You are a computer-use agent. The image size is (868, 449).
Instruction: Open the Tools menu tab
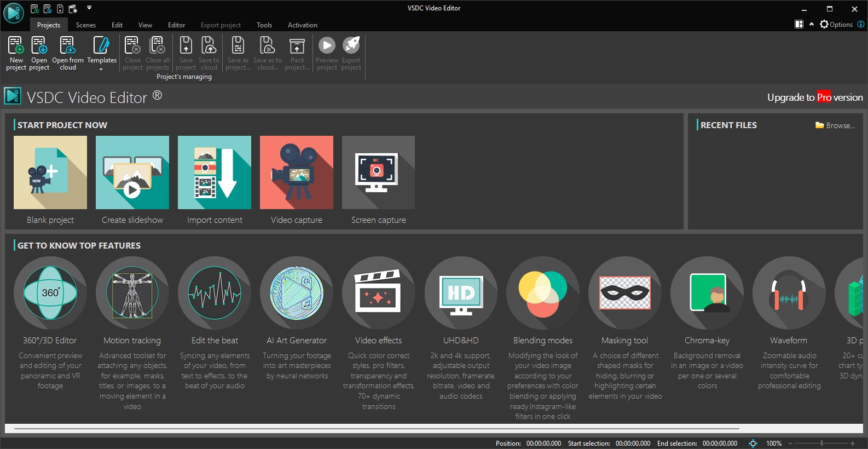(x=264, y=25)
